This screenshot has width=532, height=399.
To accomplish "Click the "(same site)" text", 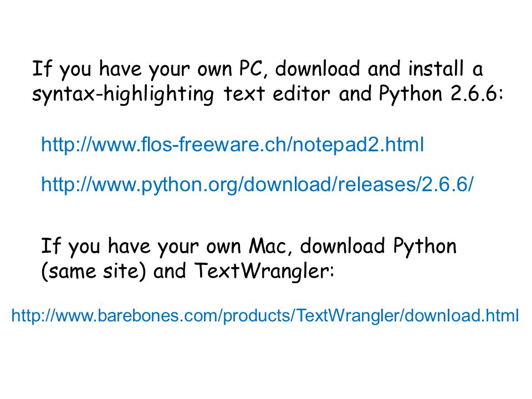I will (x=93, y=272).
